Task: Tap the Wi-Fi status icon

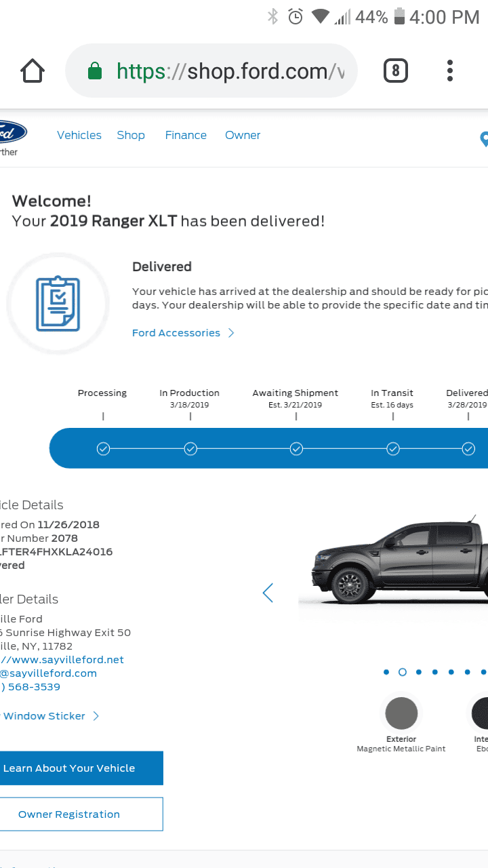Action: tap(320, 17)
